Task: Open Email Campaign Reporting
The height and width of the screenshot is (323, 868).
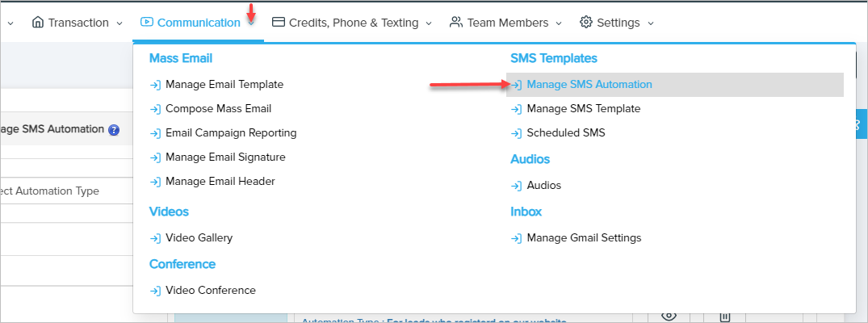Action: (x=230, y=133)
